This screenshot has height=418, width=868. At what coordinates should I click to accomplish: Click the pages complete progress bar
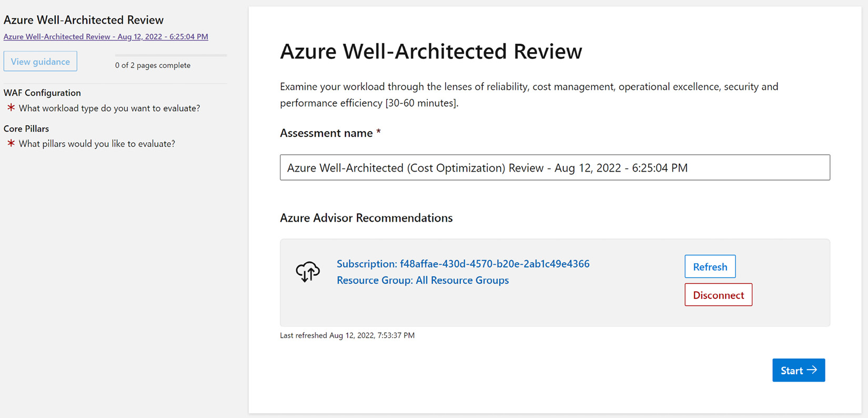[171, 55]
